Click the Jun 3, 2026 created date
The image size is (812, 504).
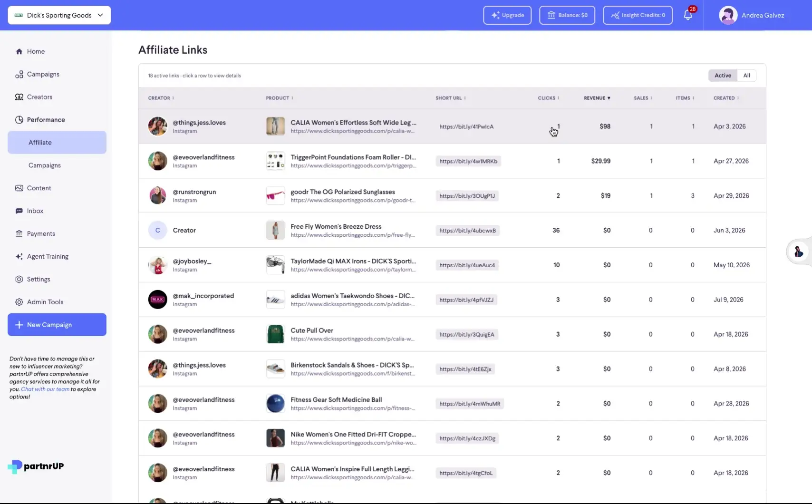[x=729, y=231]
